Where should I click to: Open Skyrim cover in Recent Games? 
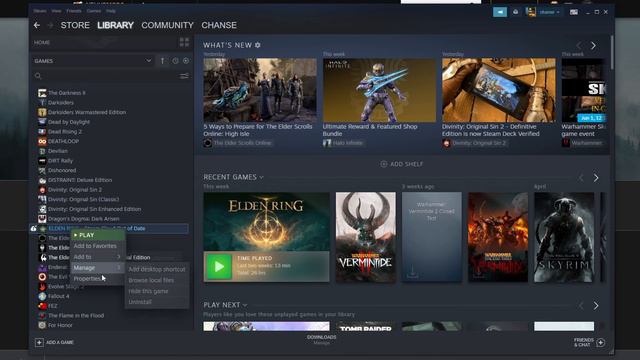coord(564,237)
